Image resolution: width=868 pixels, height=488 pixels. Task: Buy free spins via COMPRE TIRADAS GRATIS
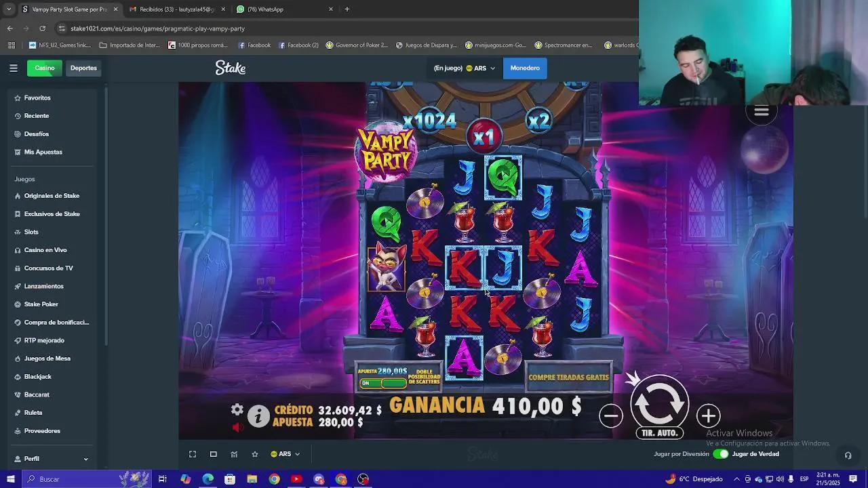(568, 378)
